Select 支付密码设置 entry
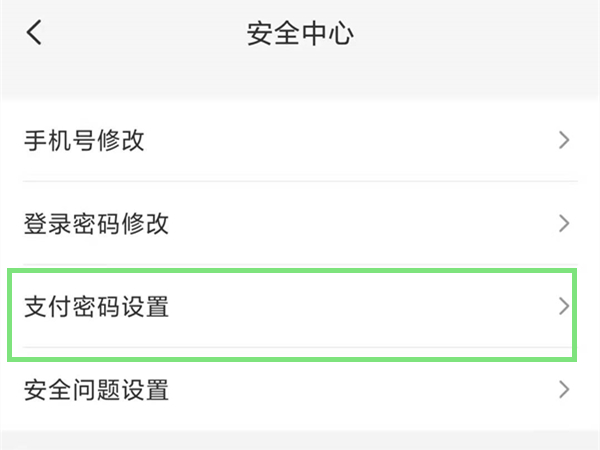This screenshot has height=450, width=600. click(x=97, y=307)
